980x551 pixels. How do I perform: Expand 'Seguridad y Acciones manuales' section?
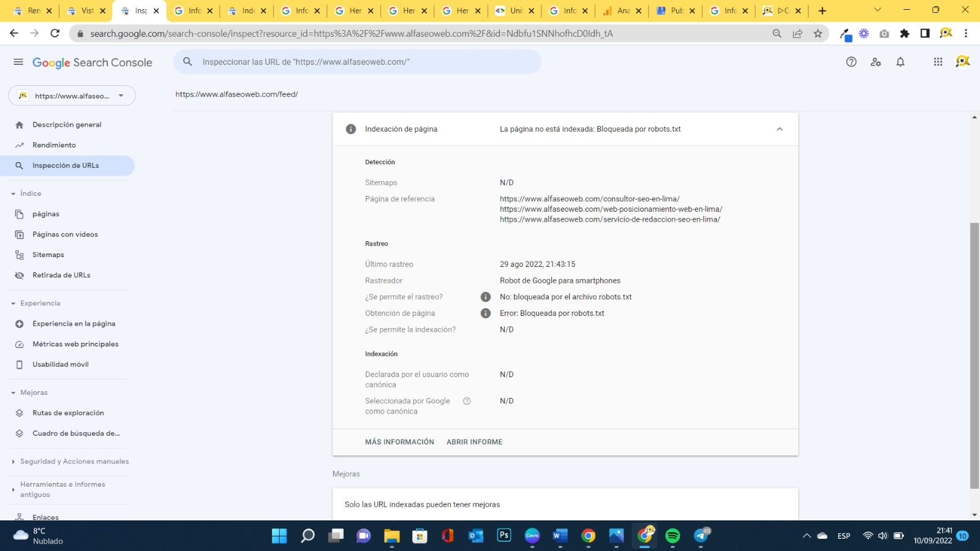pos(13,462)
